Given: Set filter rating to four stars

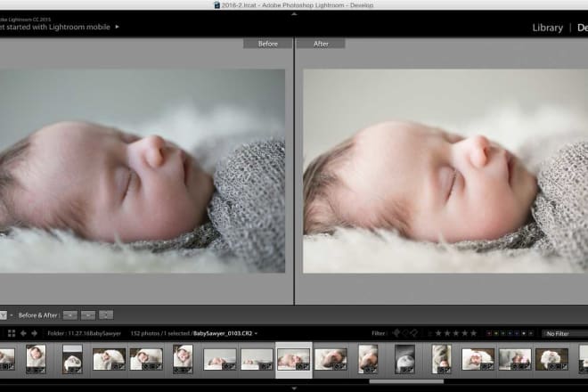Looking at the screenshot, I should pyautogui.click(x=465, y=332).
